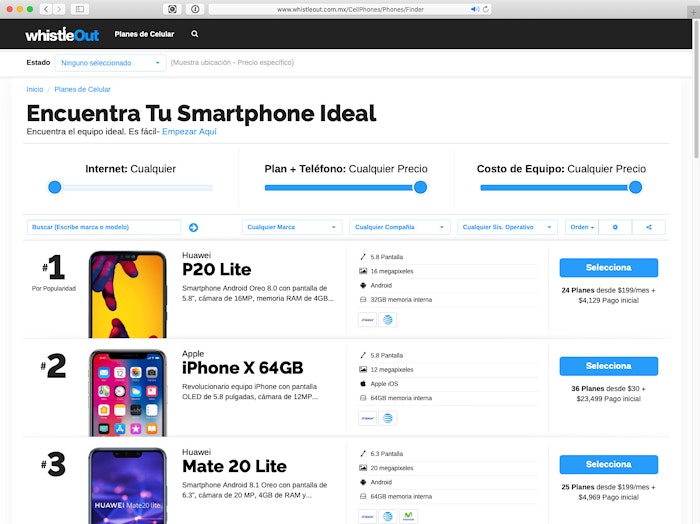
Task: Click Safari forward arrow
Action: [x=59, y=9]
